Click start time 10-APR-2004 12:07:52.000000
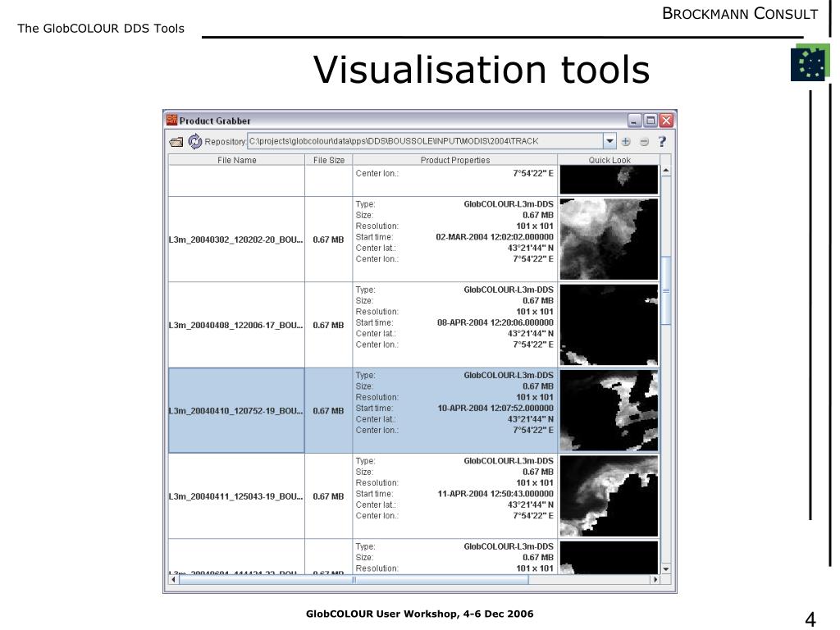The width and height of the screenshot is (840, 630). 495,409
